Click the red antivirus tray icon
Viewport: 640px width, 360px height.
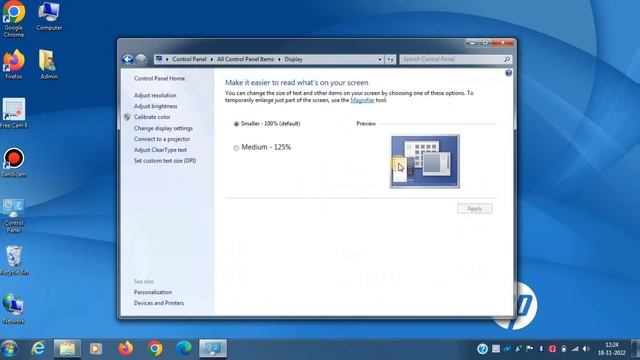click(552, 349)
